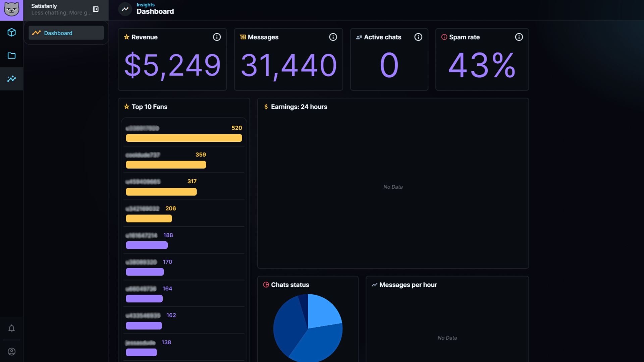Click the Messages info icon
644x362 pixels.
click(x=333, y=37)
